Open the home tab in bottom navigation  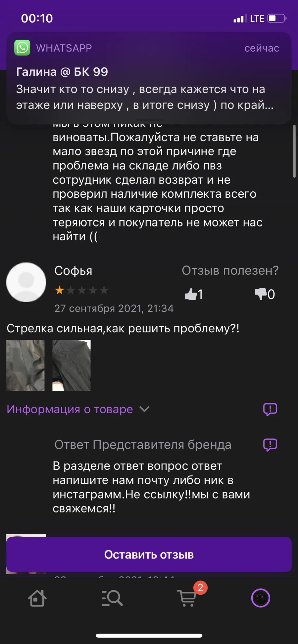(37, 598)
